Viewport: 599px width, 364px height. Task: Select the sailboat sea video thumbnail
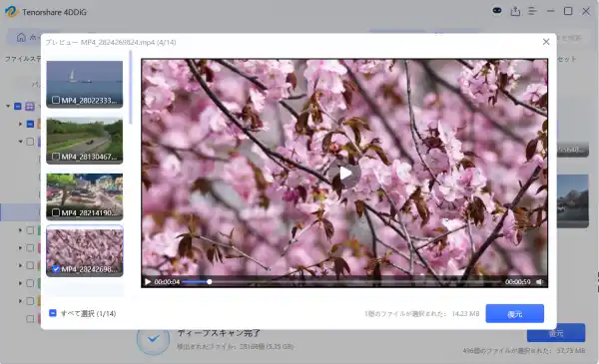coord(85,84)
